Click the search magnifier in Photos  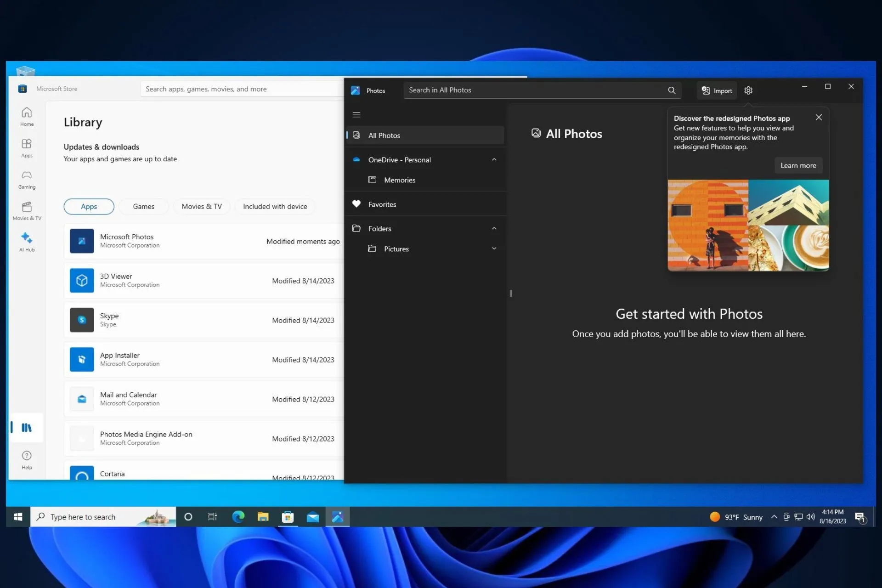pos(672,90)
